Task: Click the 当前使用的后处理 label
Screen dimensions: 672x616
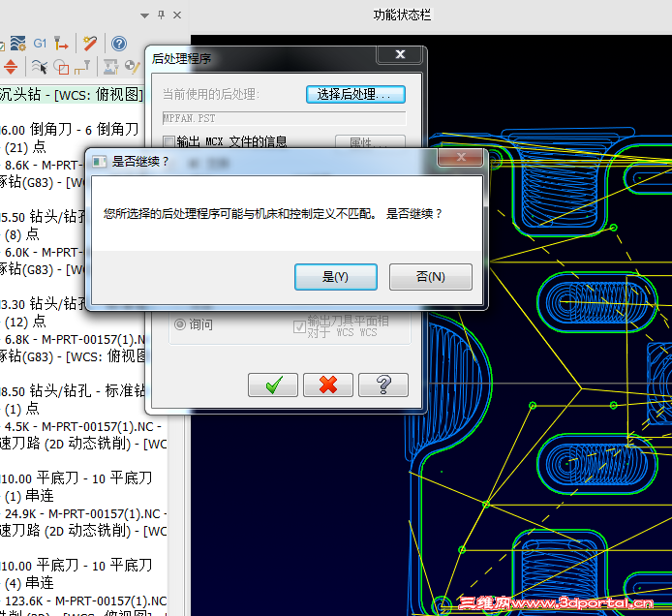Action: click(211, 94)
